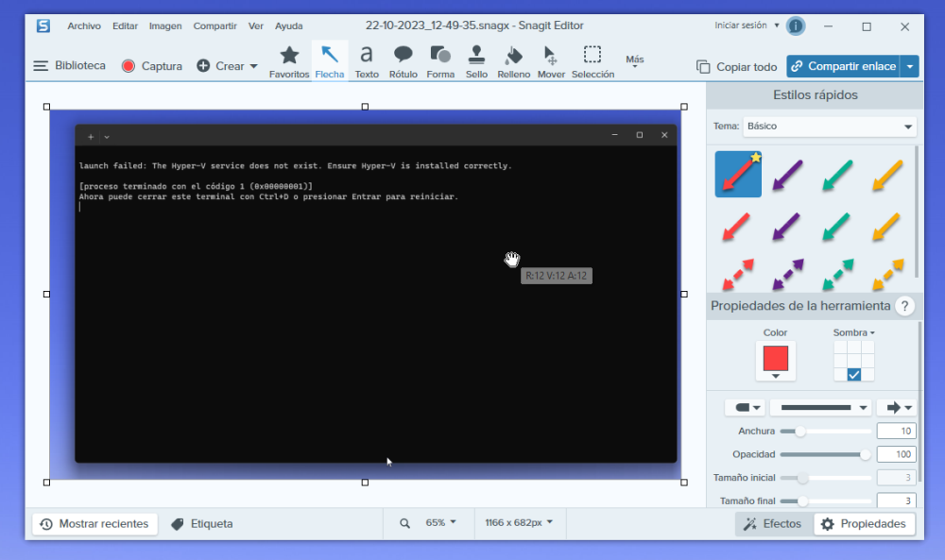Toggle the Propiedades panel
Image resolution: width=945 pixels, height=560 pixels.
(x=865, y=524)
